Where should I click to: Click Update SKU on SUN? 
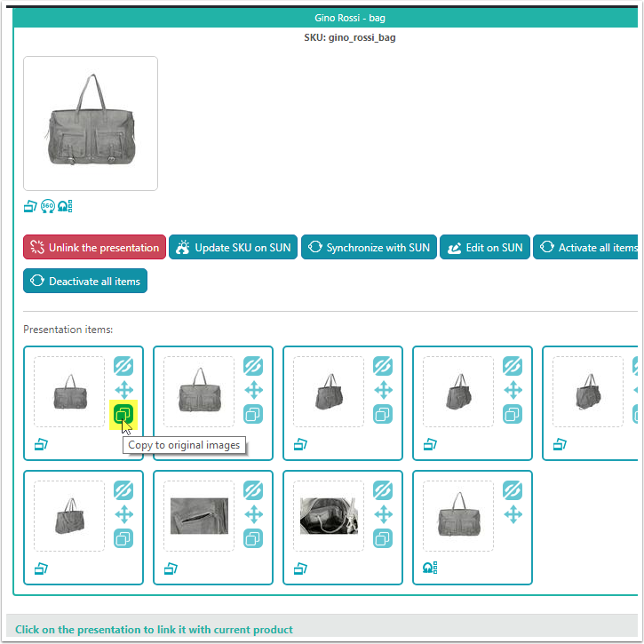[233, 247]
